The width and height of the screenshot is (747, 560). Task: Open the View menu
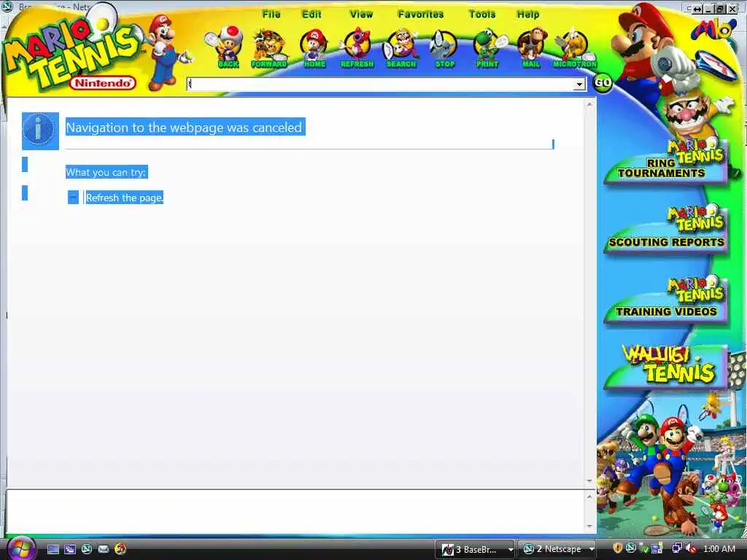[361, 15]
